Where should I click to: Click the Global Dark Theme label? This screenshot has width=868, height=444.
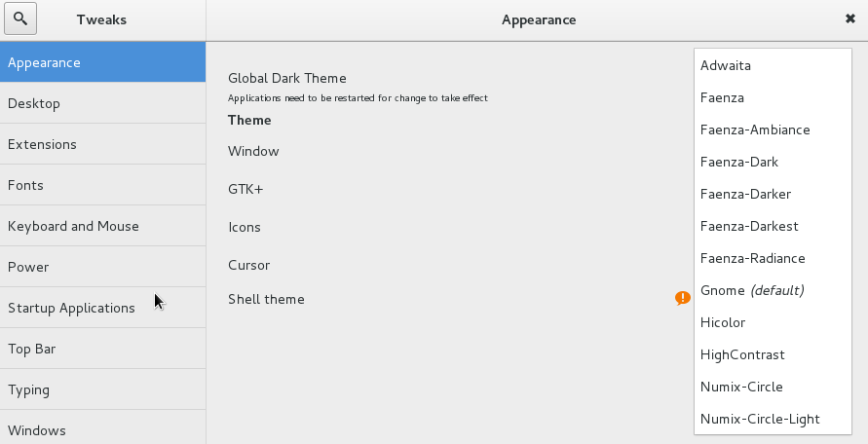286,78
